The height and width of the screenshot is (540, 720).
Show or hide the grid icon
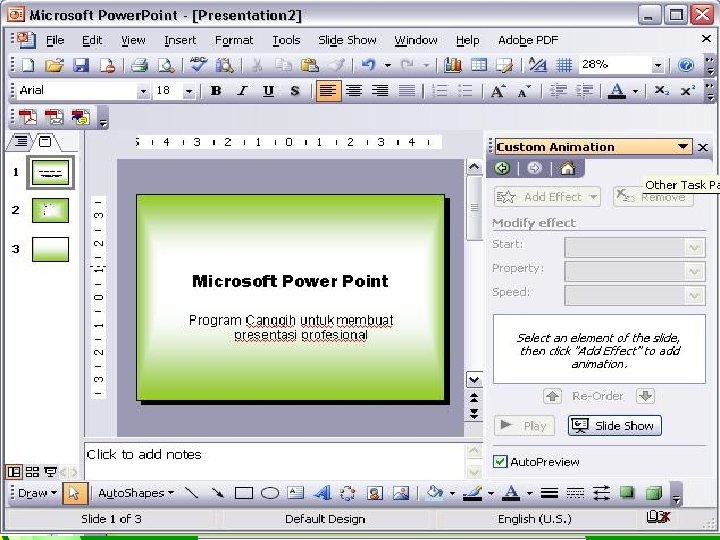point(564,65)
